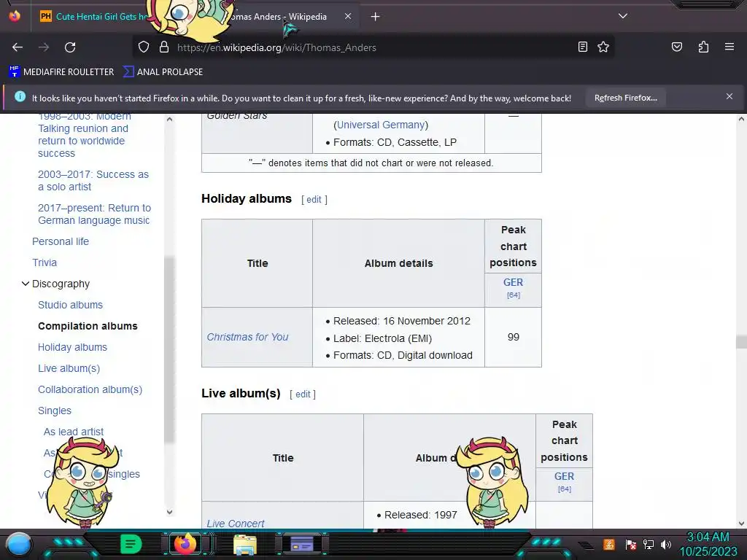Image resolution: width=747 pixels, height=560 pixels.
Task: Switch to the first PH tab
Action: click(x=96, y=17)
